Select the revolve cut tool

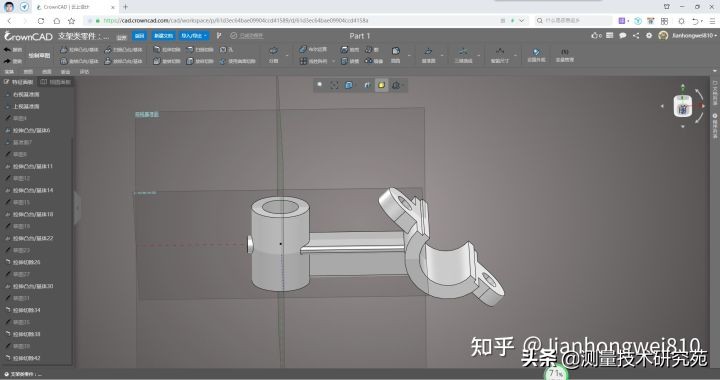tap(167, 61)
